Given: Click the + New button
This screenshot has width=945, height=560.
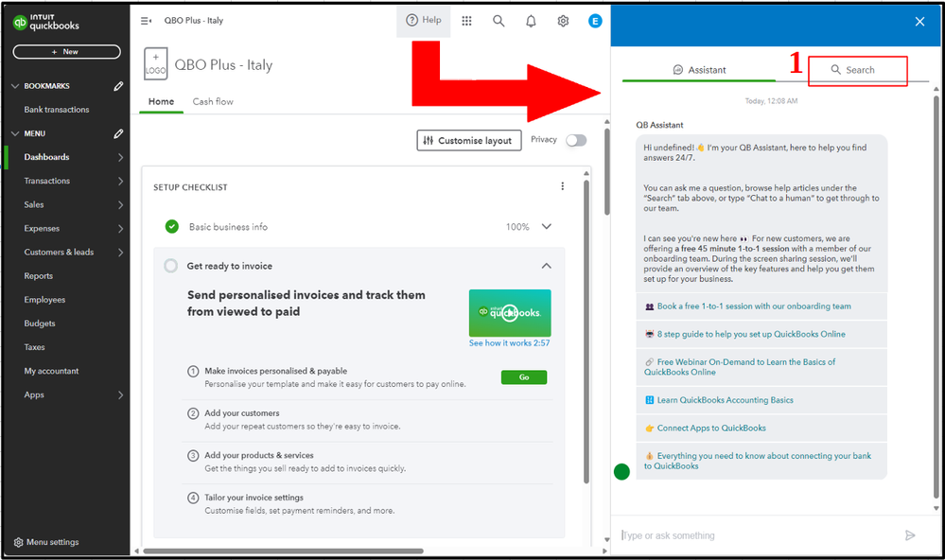Looking at the screenshot, I should pos(66,52).
